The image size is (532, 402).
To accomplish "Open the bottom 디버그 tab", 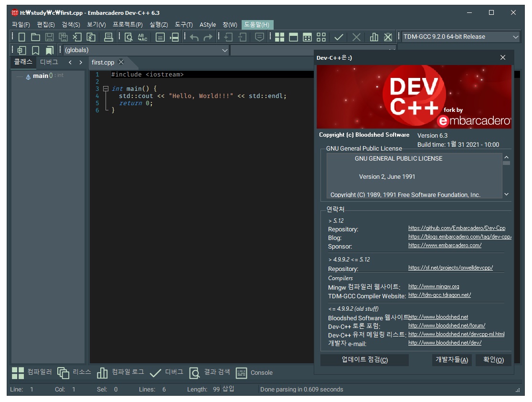I will click(166, 372).
